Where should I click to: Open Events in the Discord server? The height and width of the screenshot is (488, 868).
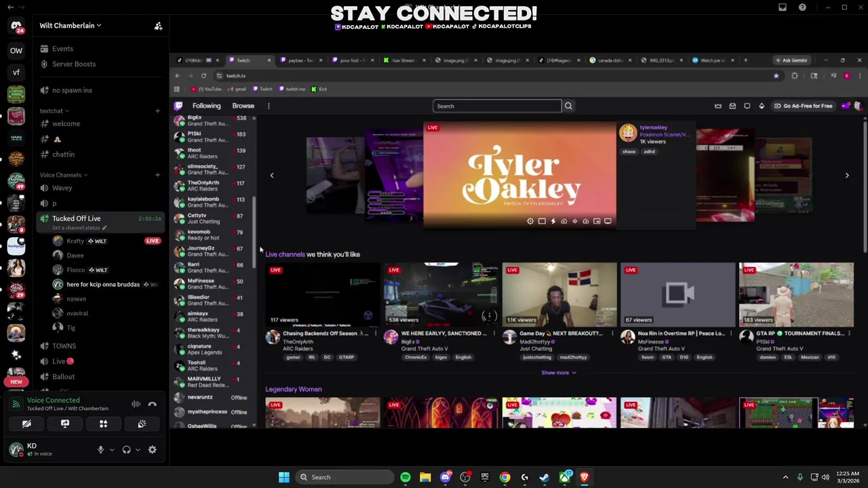pos(62,49)
